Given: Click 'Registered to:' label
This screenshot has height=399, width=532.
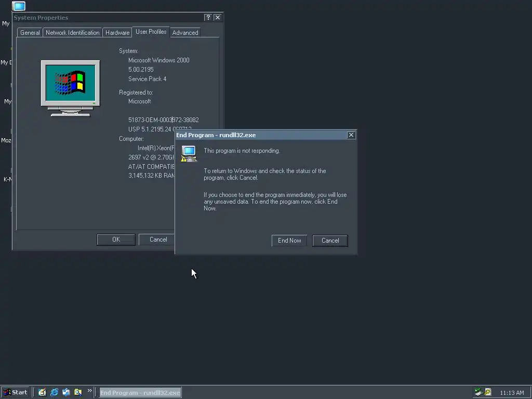Looking at the screenshot, I should click(136, 92).
